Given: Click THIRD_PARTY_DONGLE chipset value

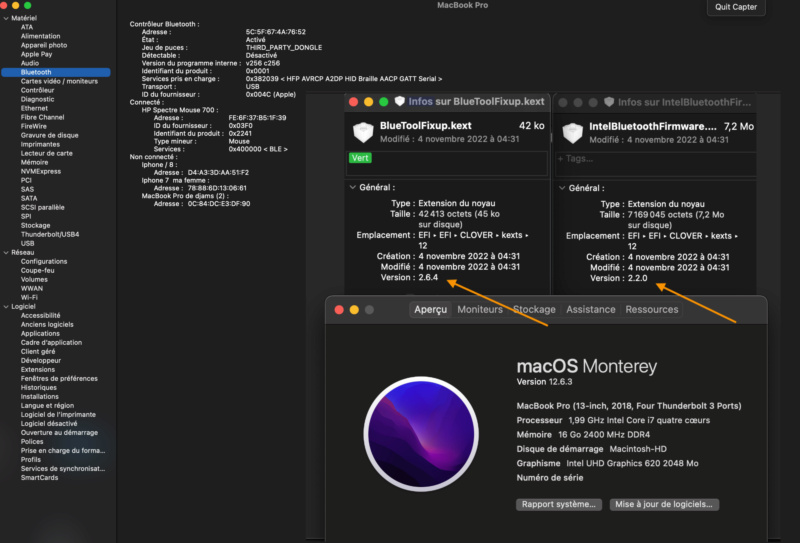Looking at the screenshot, I should 284,47.
